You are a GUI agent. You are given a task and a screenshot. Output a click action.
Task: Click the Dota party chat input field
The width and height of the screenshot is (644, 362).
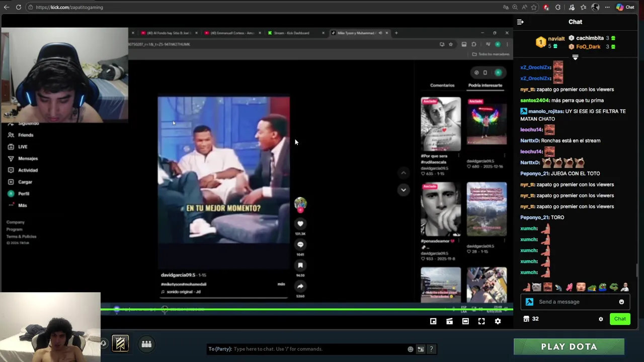pos(307,349)
